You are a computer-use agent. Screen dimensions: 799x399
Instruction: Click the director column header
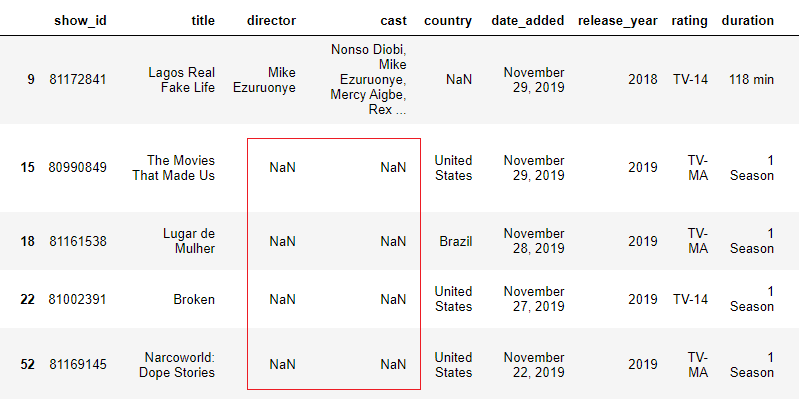[271, 21]
